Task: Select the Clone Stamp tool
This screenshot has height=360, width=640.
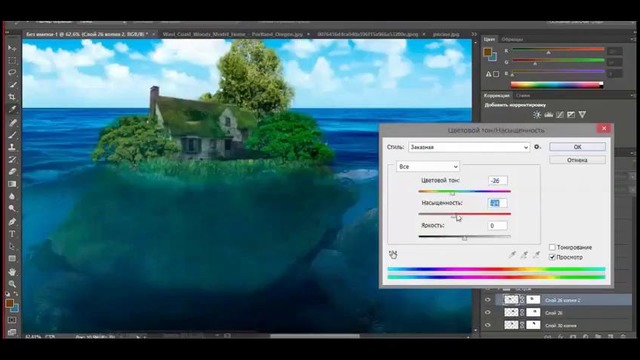Action: click(12, 147)
